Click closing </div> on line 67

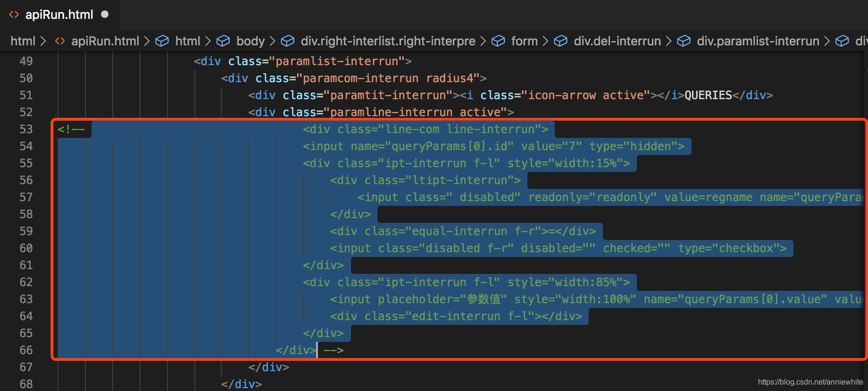coord(269,367)
